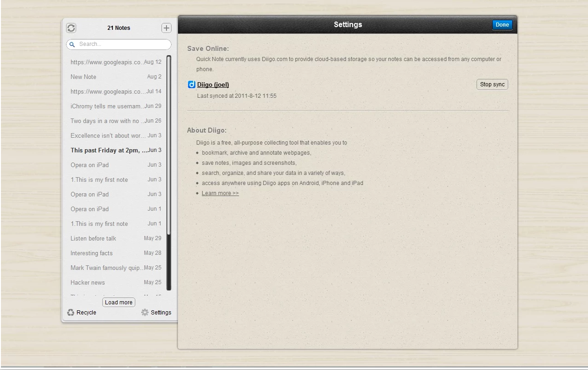Open the Recycle bin icon
Screen dimensions: 588x370
pyautogui.click(x=71, y=313)
